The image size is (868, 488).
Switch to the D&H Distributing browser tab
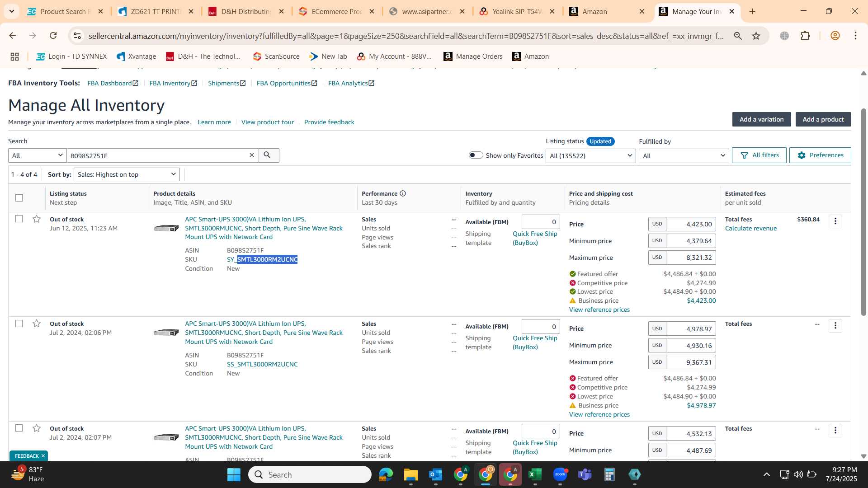[x=246, y=11]
